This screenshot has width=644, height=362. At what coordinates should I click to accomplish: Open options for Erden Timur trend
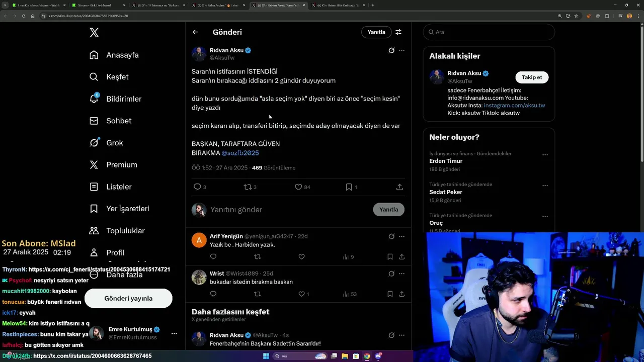point(545,155)
